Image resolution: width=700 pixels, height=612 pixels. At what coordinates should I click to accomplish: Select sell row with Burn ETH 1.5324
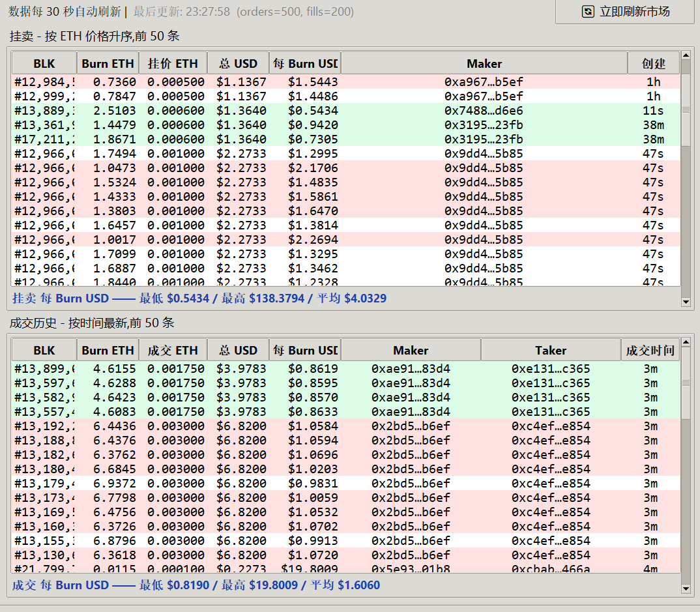[x=346, y=182]
